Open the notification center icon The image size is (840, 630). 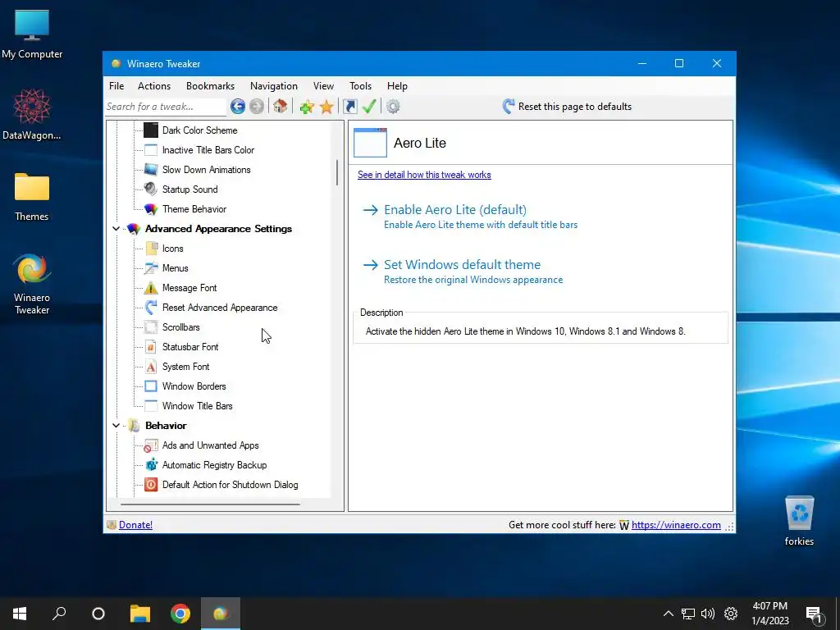click(814, 614)
